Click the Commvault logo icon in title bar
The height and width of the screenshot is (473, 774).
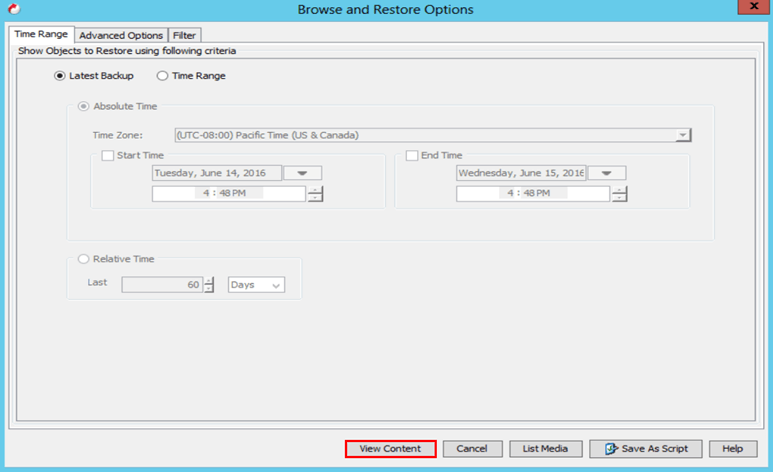coord(10,9)
